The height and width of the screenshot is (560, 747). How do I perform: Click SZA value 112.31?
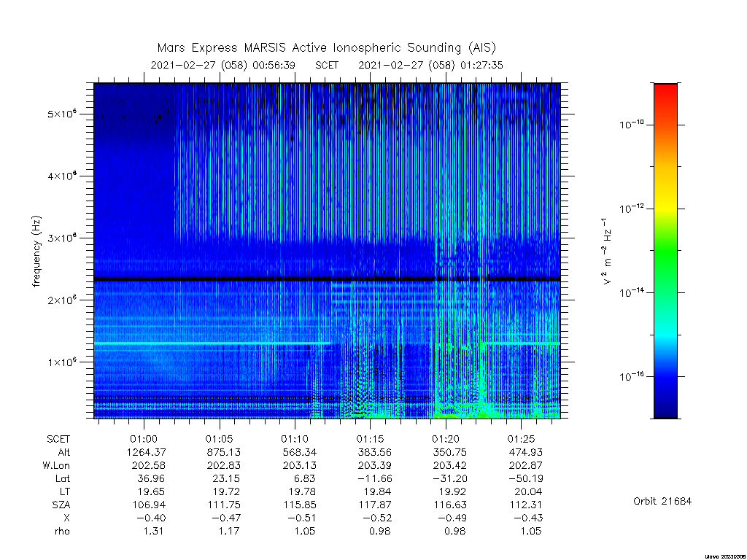click(525, 505)
